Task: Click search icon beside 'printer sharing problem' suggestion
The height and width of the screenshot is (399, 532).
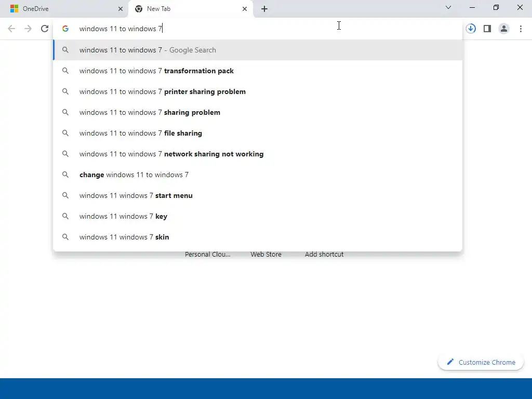Action: pos(65,91)
